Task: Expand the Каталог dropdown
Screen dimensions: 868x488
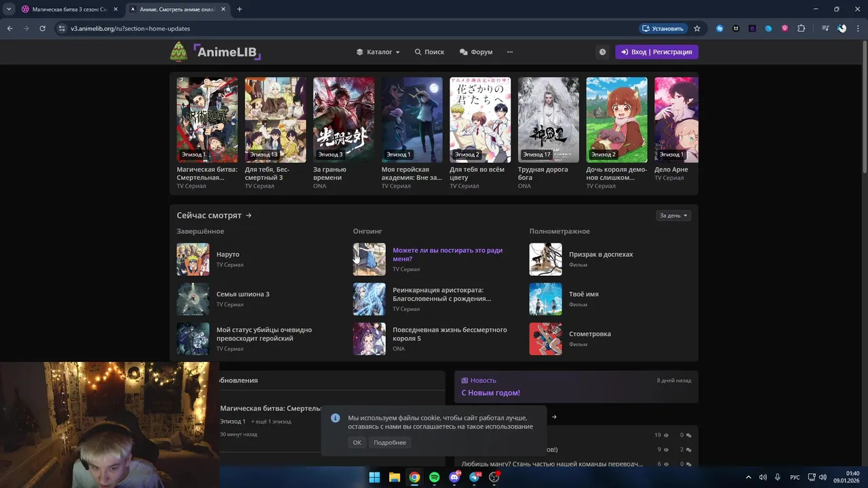Action: (x=378, y=52)
